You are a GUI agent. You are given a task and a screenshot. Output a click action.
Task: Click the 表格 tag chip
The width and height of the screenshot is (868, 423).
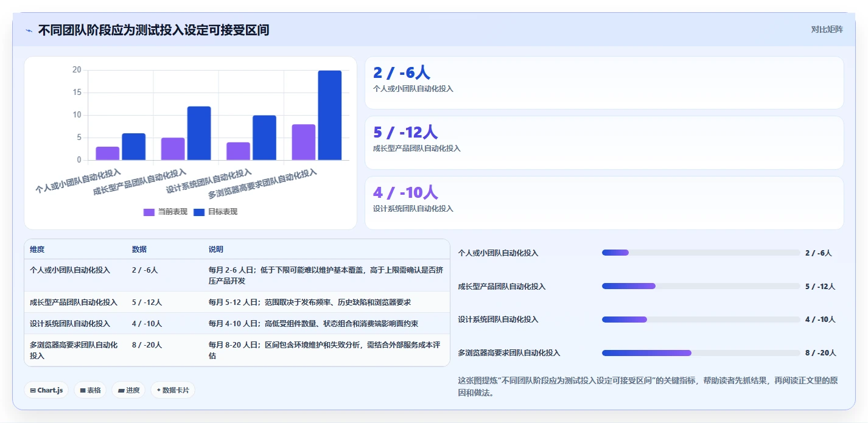click(90, 390)
